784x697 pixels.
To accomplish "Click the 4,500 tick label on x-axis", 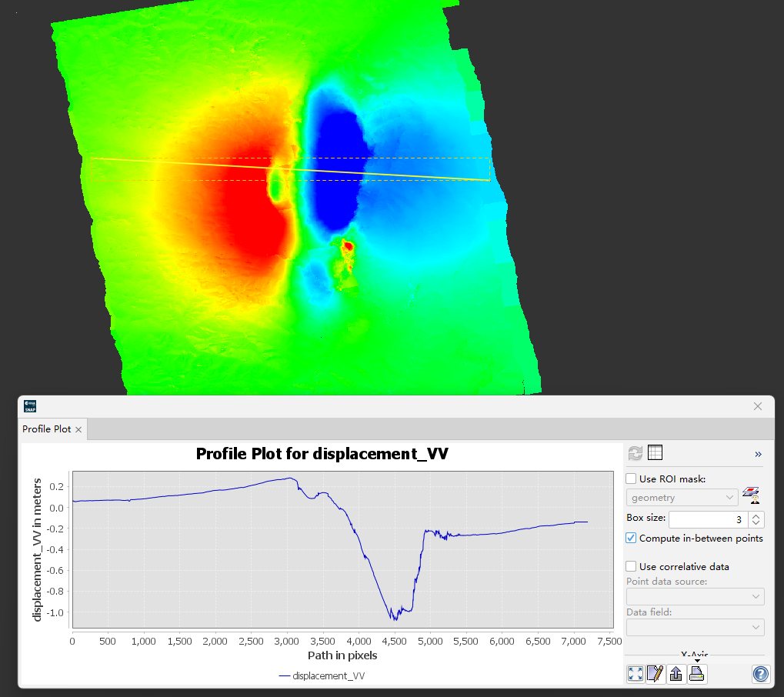I will pyautogui.click(x=395, y=641).
